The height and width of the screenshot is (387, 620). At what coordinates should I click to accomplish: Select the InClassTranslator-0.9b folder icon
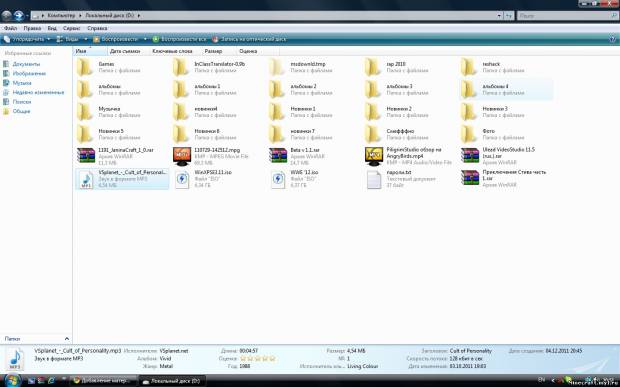click(x=181, y=67)
